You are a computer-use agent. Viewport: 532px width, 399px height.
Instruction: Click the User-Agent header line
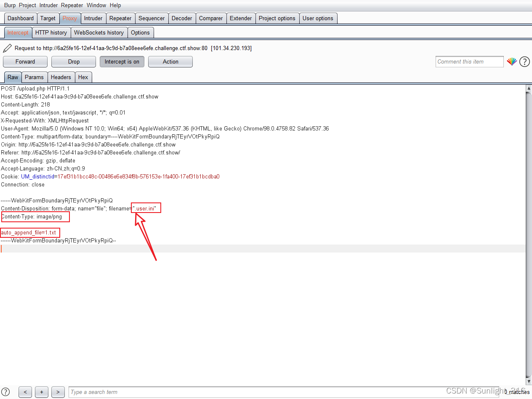point(165,128)
